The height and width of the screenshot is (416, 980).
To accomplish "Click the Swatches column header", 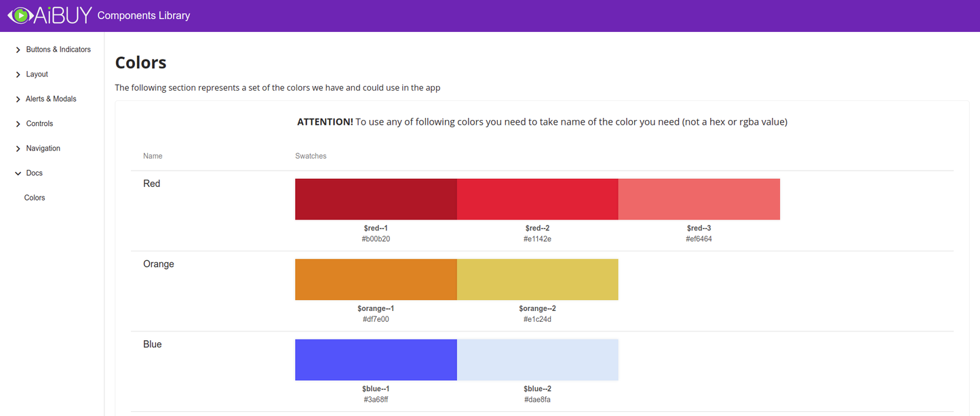I will click(311, 156).
